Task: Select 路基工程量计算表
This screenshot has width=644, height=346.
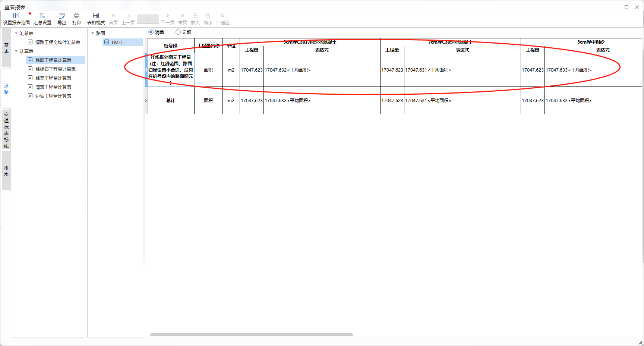Action: [x=53, y=78]
